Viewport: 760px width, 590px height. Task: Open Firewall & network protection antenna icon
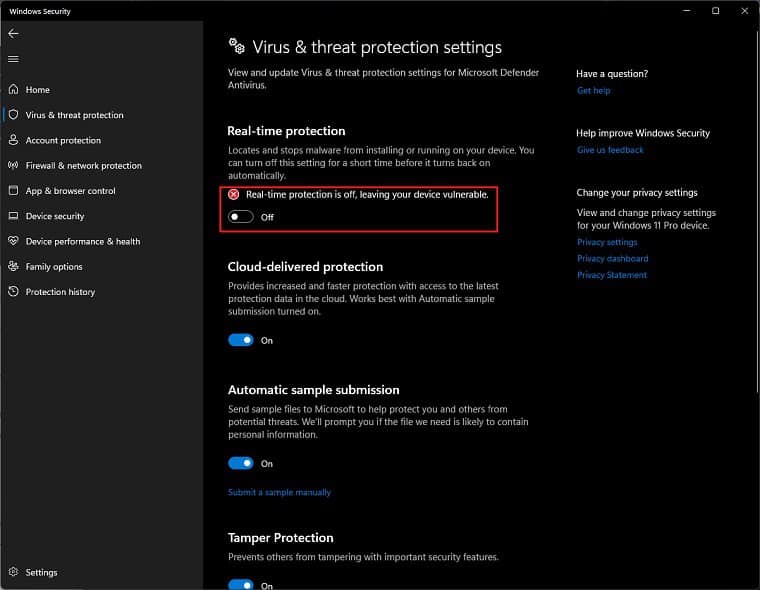(x=14, y=165)
